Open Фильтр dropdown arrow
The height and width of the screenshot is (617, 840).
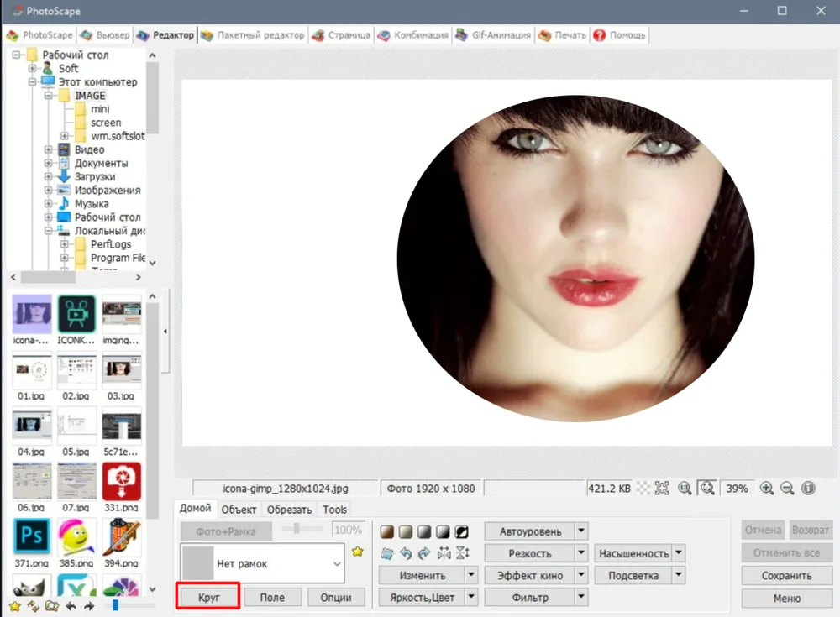coord(581,597)
